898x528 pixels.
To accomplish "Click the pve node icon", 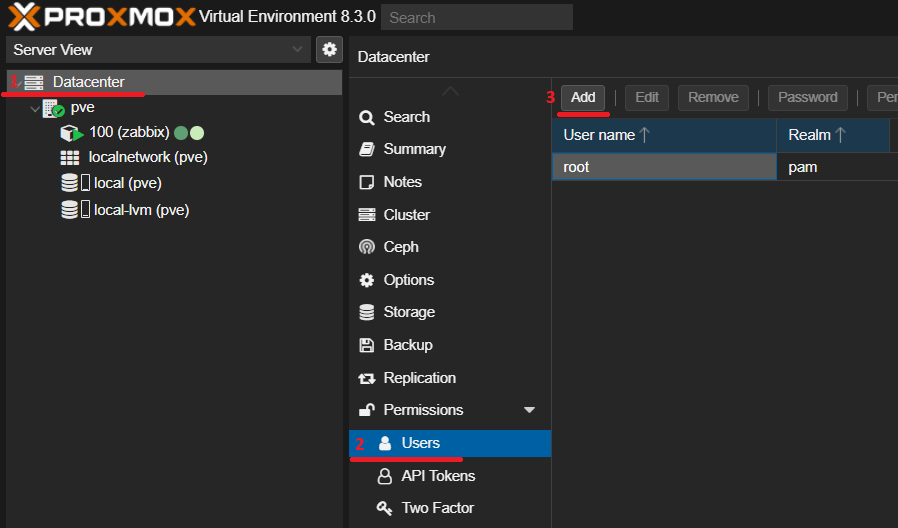I will 53,108.
